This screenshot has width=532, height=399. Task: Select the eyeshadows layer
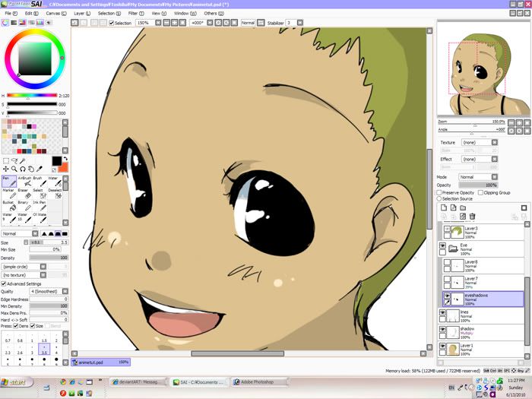click(483, 299)
